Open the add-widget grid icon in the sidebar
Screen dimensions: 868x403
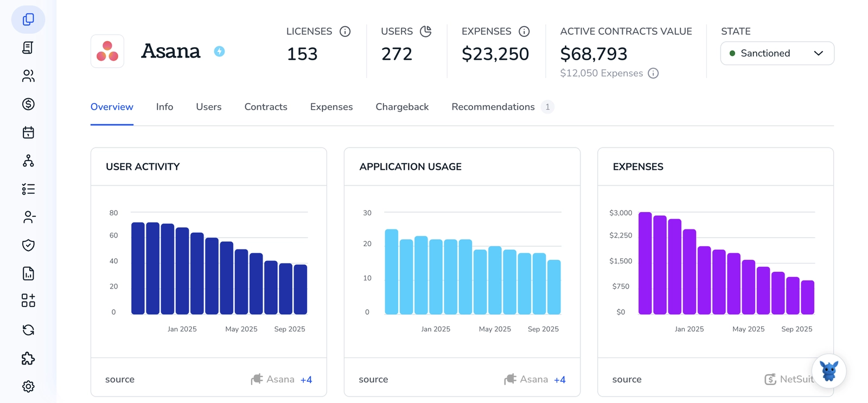coord(28,300)
